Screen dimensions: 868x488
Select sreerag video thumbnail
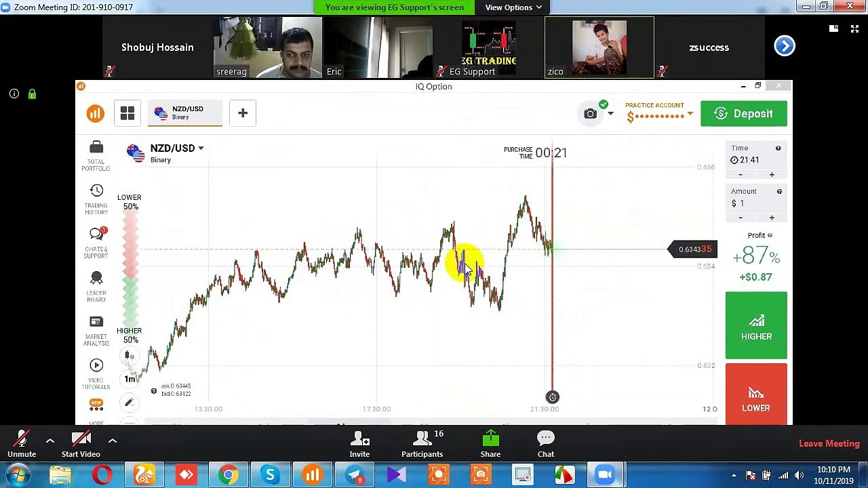click(x=267, y=47)
